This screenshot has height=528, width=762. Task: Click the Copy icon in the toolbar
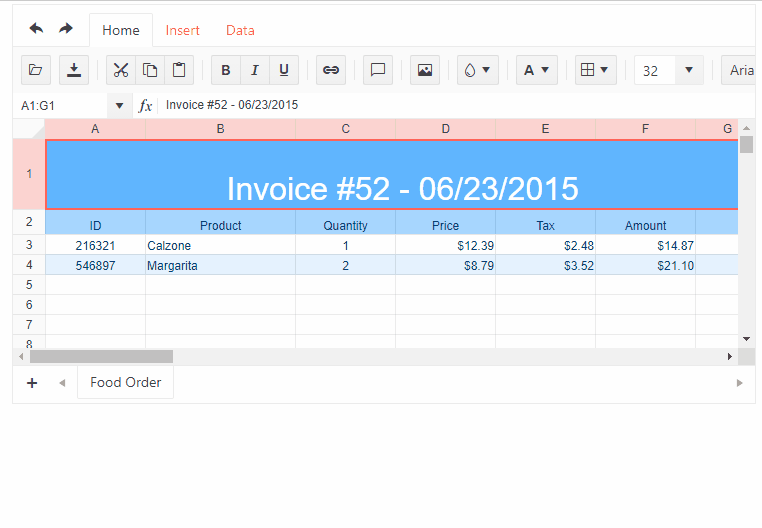coord(150,70)
